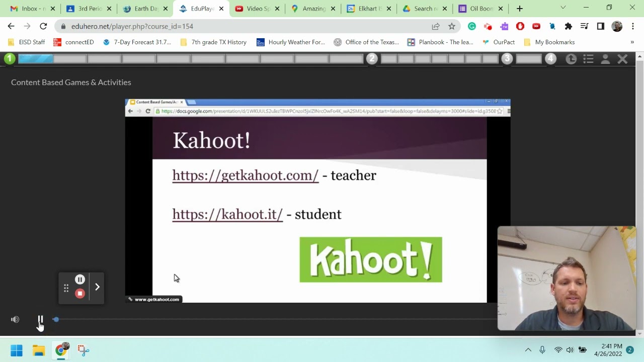This screenshot has width=644, height=362.
Task: Switch to the Video Sp YouTube tab
Action: [257, 9]
